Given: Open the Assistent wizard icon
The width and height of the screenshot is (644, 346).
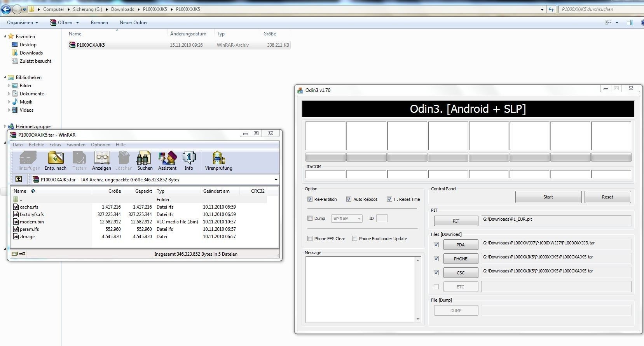Looking at the screenshot, I should tap(167, 161).
